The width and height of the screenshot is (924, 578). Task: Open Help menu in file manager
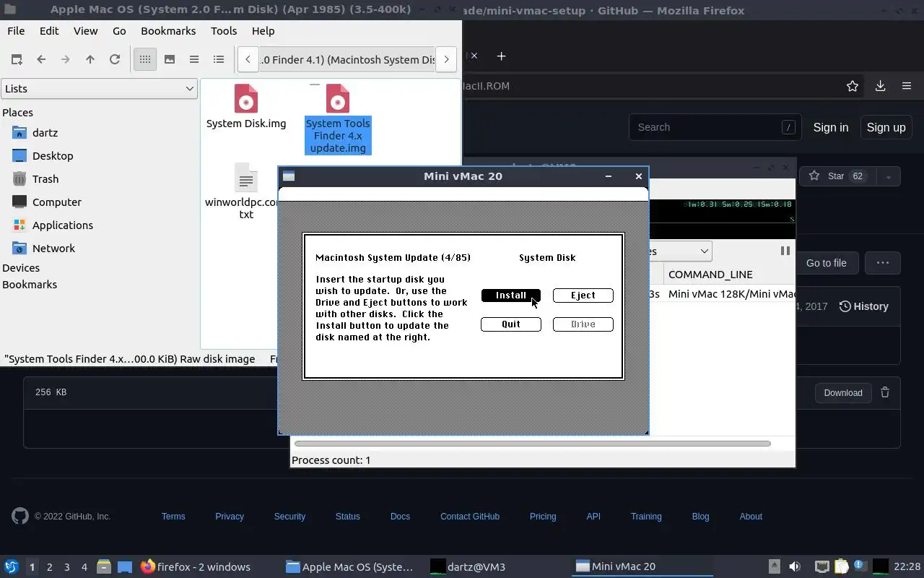click(263, 31)
